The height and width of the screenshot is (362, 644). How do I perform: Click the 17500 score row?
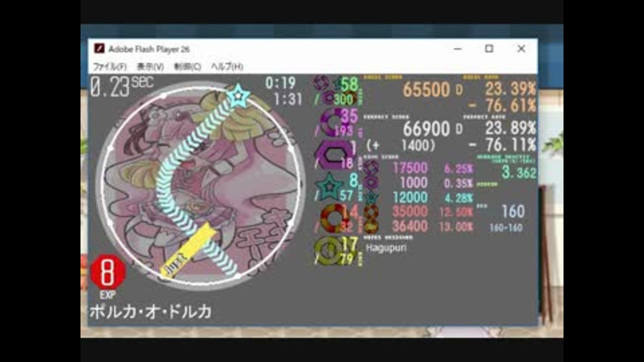point(410,168)
